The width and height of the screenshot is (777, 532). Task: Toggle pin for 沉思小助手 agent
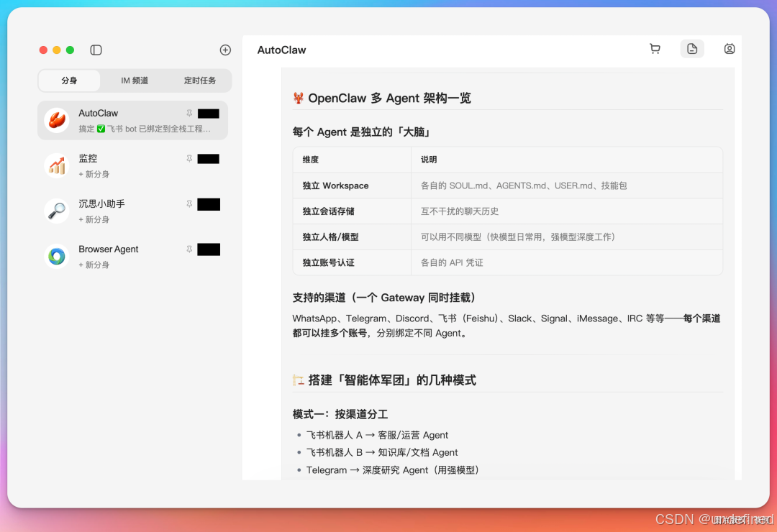189,204
